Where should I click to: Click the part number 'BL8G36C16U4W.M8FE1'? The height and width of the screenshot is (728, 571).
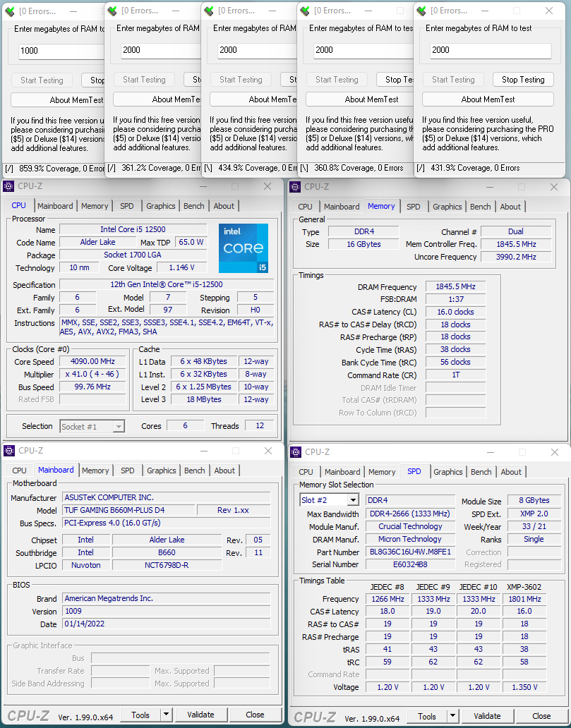pyautogui.click(x=410, y=552)
